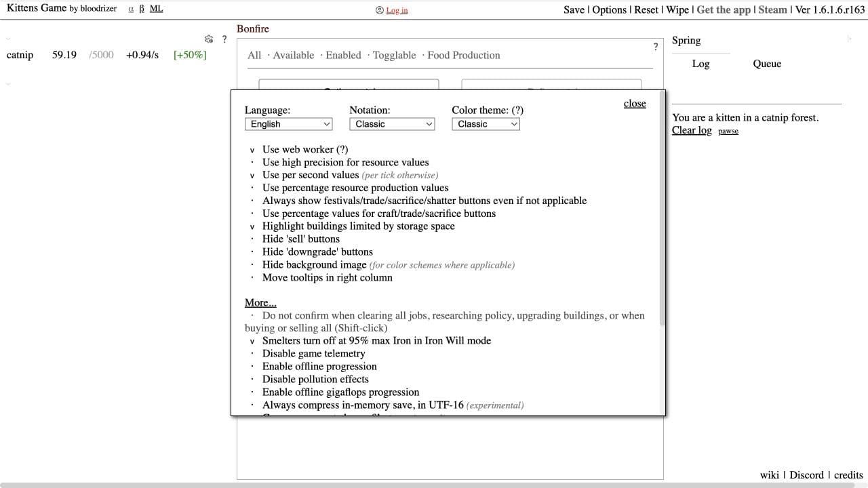This screenshot has height=488, width=868.
Task: Open the beta version link
Action: (x=142, y=9)
